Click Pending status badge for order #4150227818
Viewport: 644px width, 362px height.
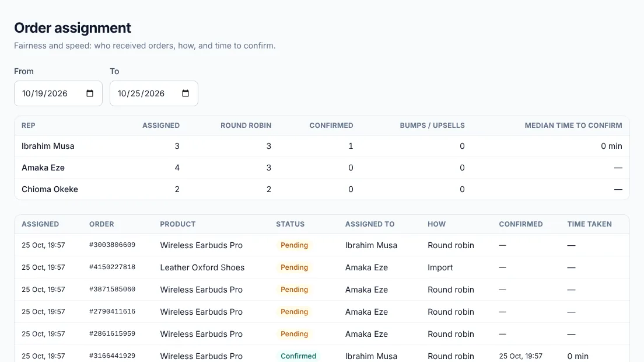click(x=294, y=267)
